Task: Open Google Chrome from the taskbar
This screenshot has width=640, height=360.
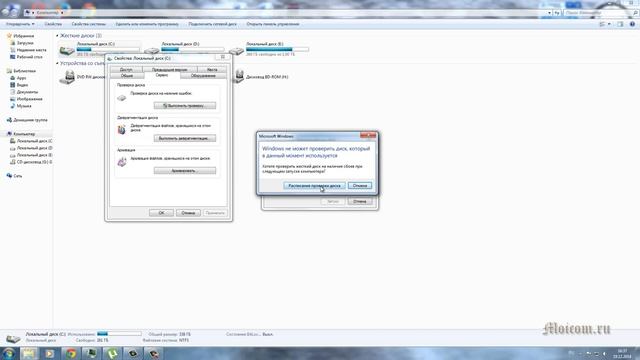Action: tap(71, 353)
